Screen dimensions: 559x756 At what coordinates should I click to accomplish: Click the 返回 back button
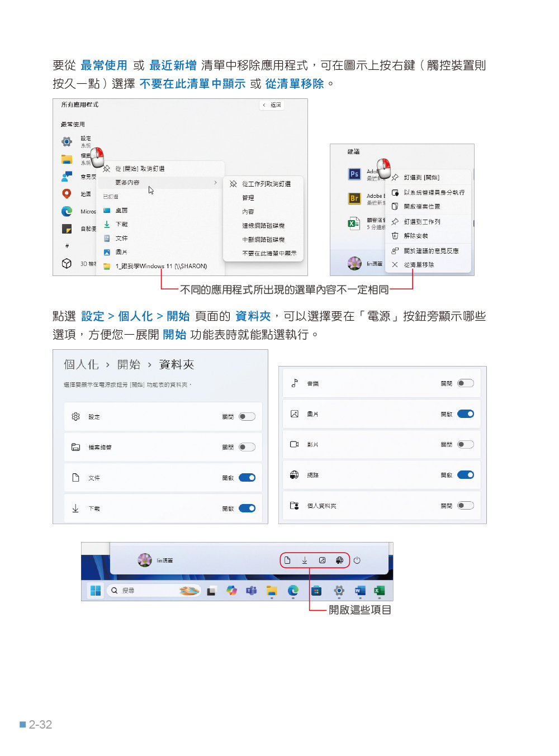pos(272,105)
